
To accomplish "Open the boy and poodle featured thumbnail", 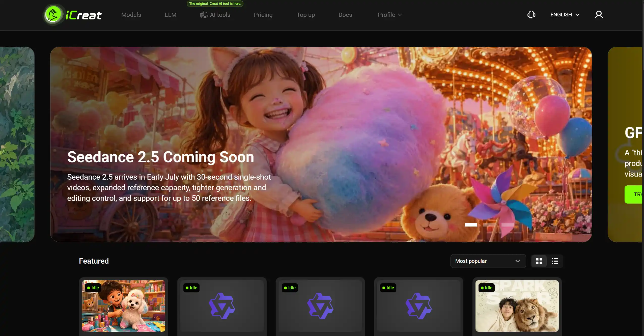I will [124, 306].
